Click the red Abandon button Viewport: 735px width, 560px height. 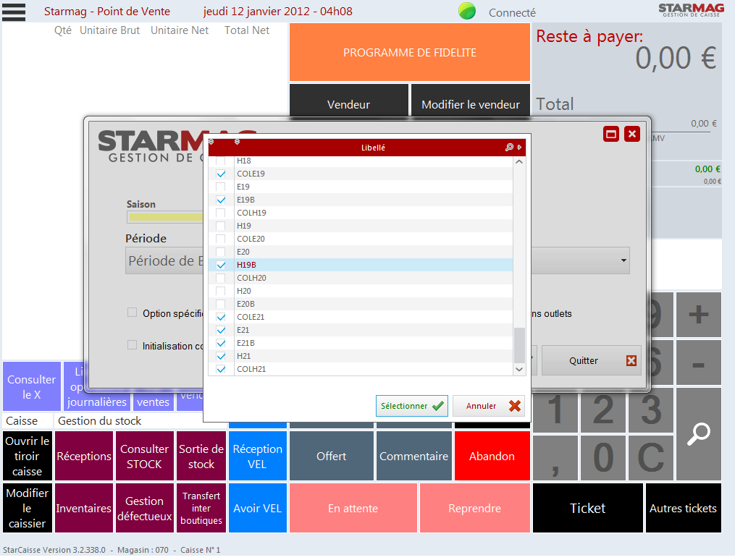click(x=492, y=456)
